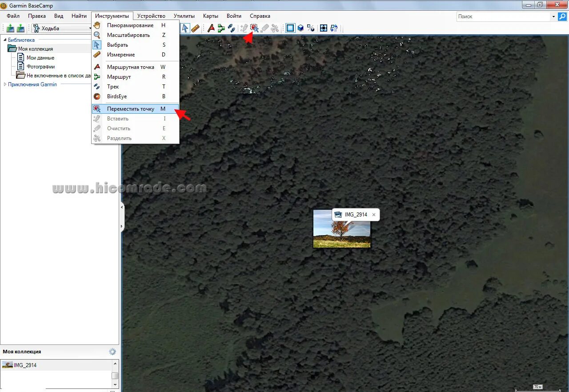Select Не включенные в список folder

coord(59,76)
